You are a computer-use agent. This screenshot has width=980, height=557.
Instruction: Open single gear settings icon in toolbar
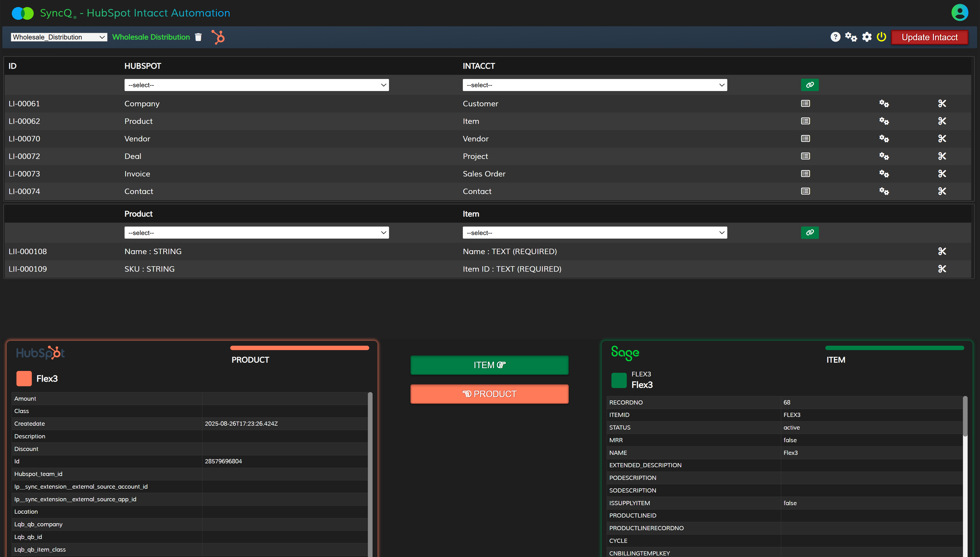click(x=867, y=37)
